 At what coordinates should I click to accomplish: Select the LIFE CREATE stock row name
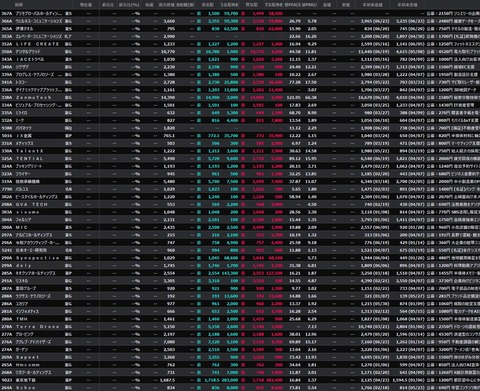tap(38, 44)
